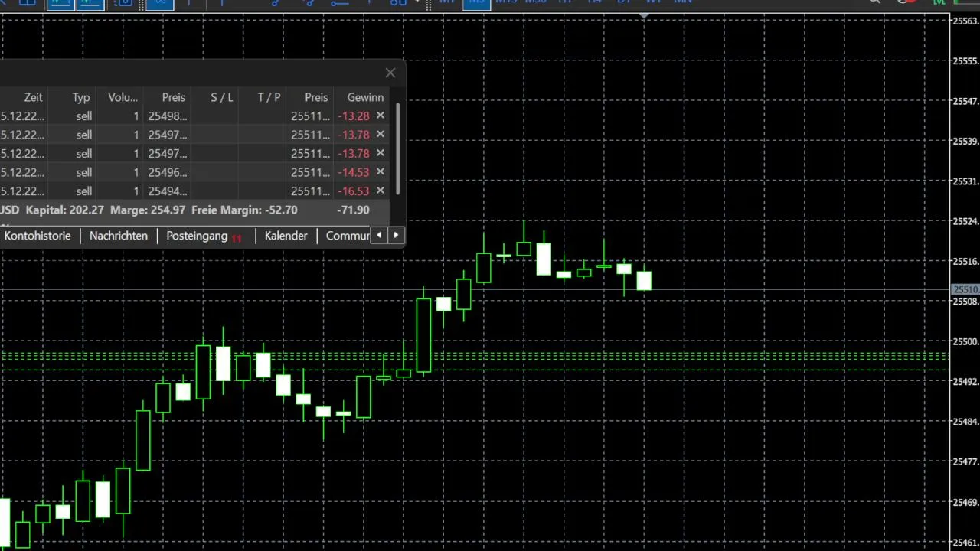Open the Posteingang tab
Screen dimensions: 980x551
coord(197,236)
